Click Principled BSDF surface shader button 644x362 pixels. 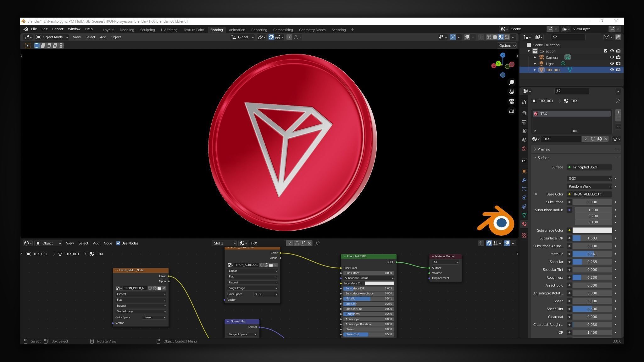590,167
